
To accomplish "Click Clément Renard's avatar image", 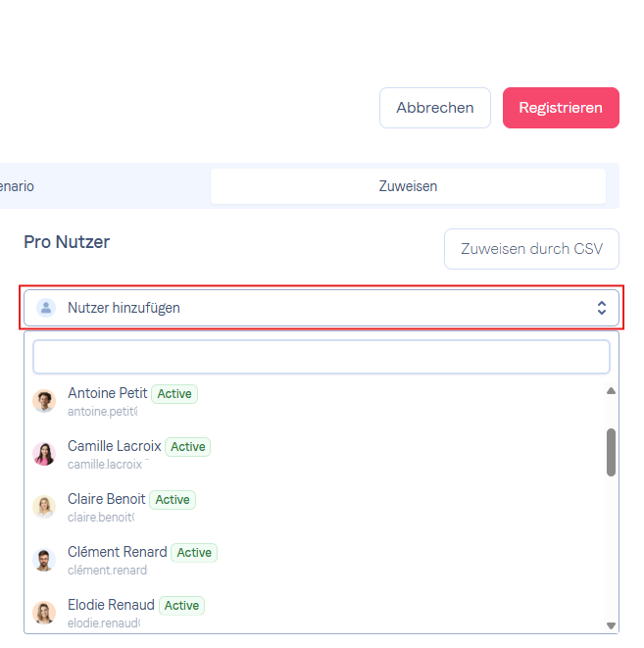I will click(44, 560).
